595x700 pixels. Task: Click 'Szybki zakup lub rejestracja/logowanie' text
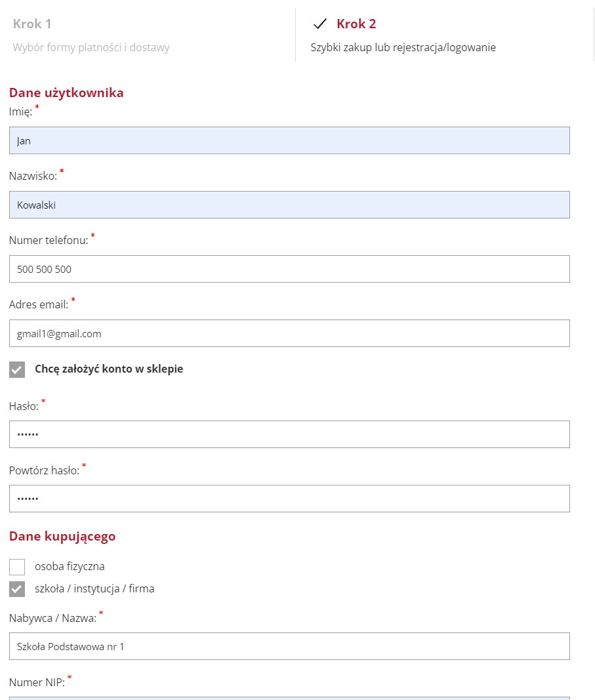(403, 47)
